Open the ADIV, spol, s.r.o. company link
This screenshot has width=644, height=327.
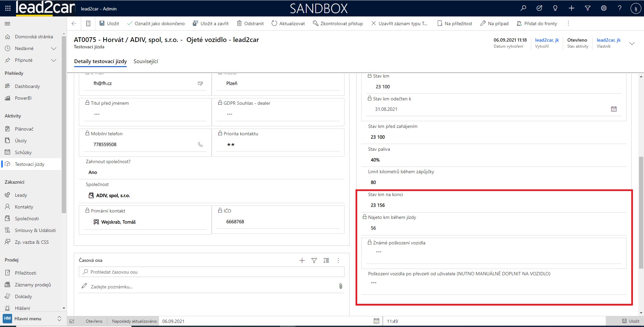(x=113, y=195)
